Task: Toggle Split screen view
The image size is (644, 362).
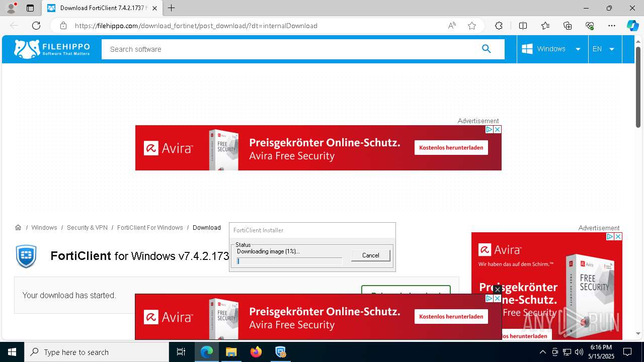Action: [523, 26]
